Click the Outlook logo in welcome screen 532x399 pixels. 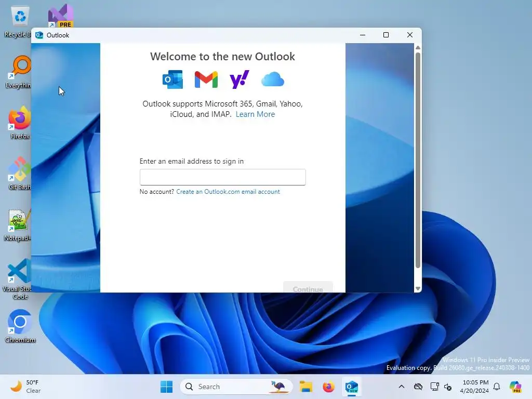tap(172, 79)
